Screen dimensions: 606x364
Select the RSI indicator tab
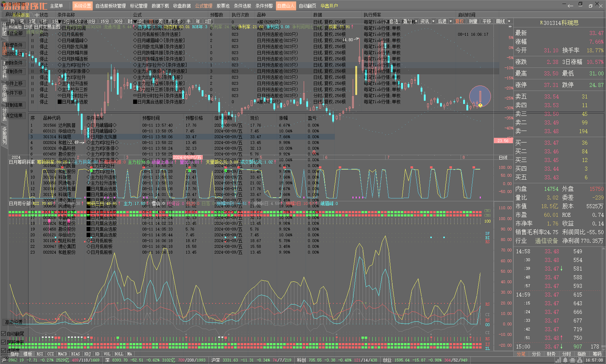click(x=40, y=354)
